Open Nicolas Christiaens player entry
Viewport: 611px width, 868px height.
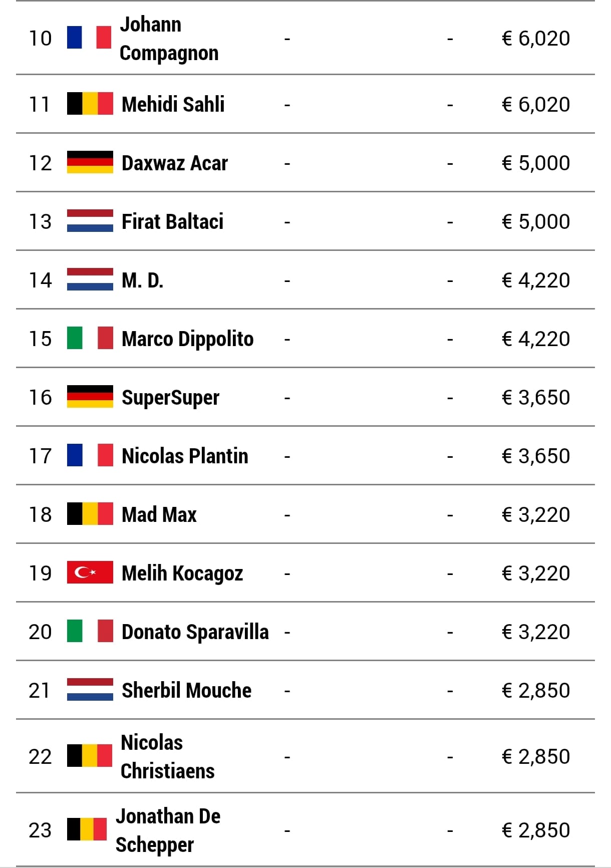168,756
